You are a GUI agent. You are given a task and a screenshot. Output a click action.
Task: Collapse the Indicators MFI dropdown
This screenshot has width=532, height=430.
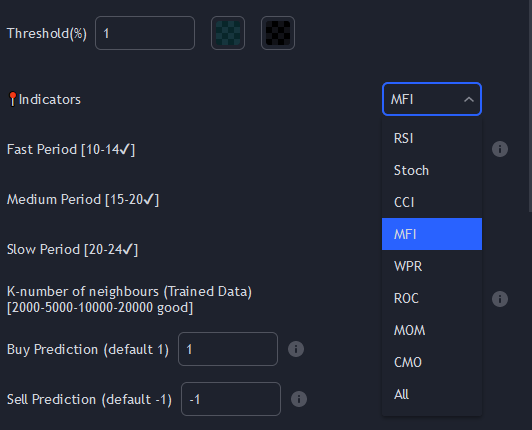coord(432,99)
